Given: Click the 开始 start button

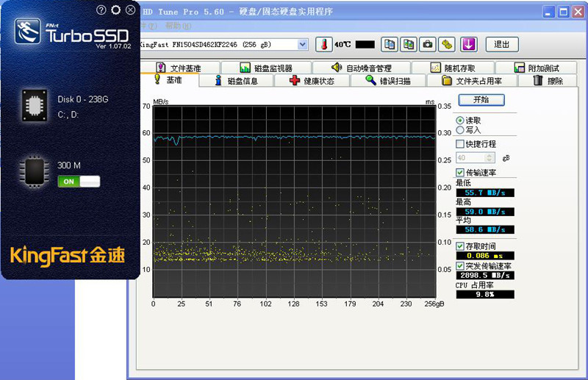Looking at the screenshot, I should (x=481, y=100).
